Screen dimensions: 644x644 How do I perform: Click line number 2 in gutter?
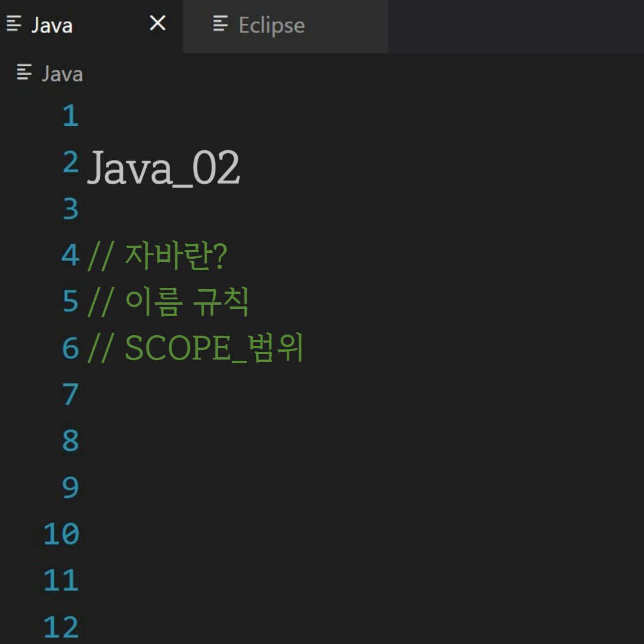pos(70,162)
